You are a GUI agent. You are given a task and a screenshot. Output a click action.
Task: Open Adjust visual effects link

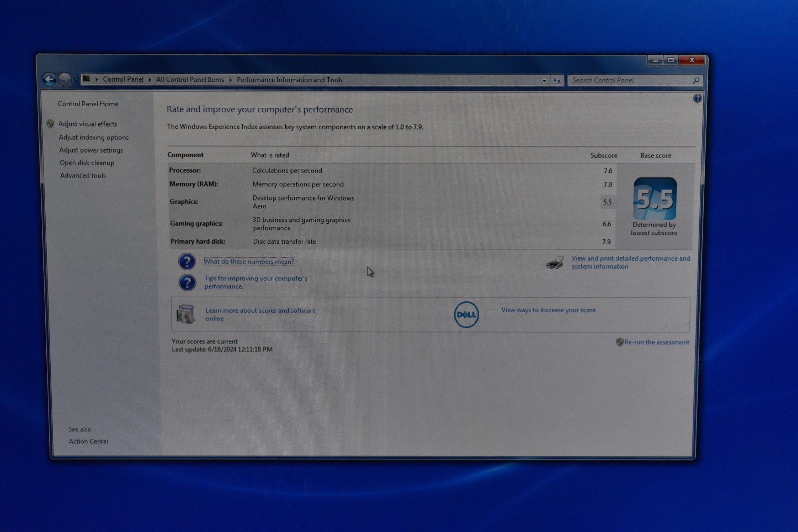(88, 124)
